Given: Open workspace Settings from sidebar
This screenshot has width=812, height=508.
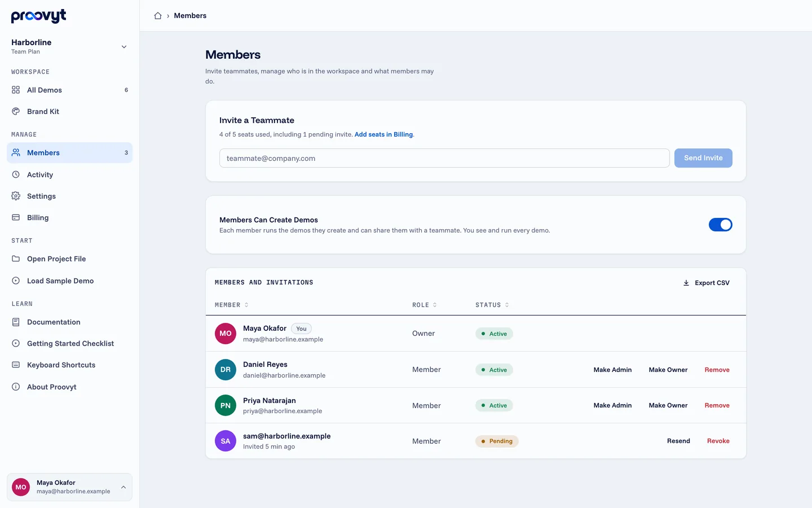Looking at the screenshot, I should point(69,196).
